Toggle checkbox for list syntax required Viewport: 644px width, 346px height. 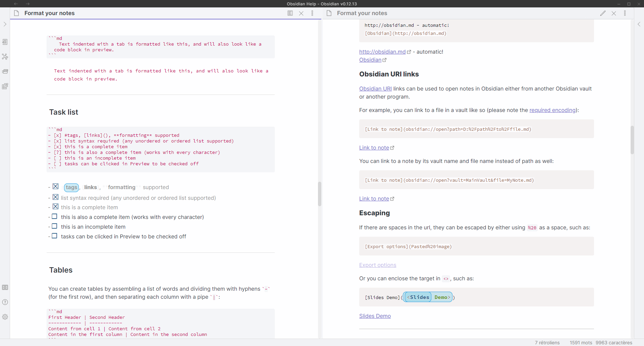[x=56, y=197]
